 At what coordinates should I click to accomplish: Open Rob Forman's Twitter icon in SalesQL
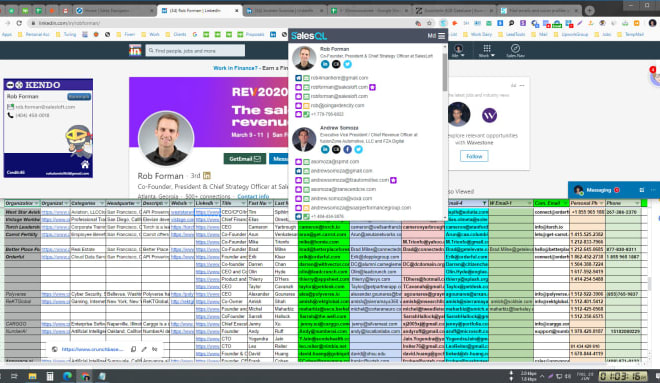[347, 64]
